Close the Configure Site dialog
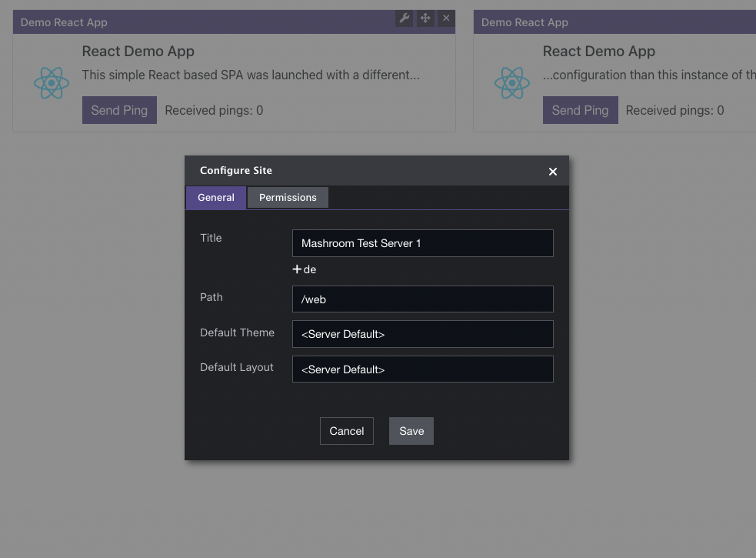The width and height of the screenshot is (756, 558). 552,172
